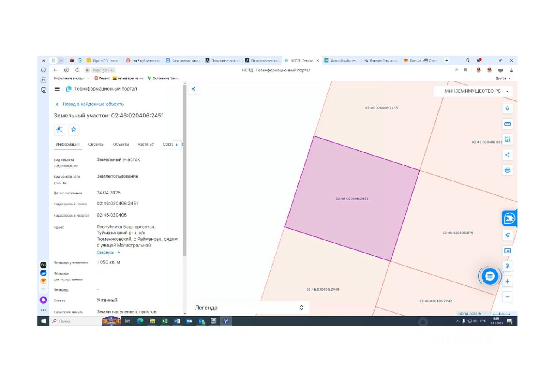
Task: Switch to the Информация tab
Action: pos(68,144)
